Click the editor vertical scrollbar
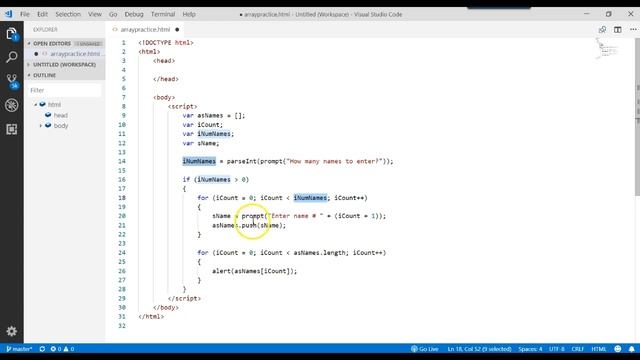 pyautogui.click(x=637, y=116)
